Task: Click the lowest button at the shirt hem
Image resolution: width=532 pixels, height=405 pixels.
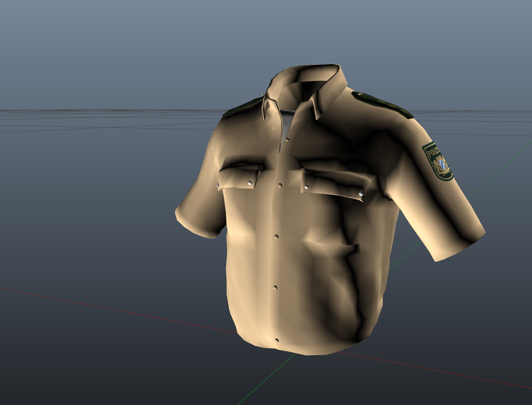Action: [277, 340]
